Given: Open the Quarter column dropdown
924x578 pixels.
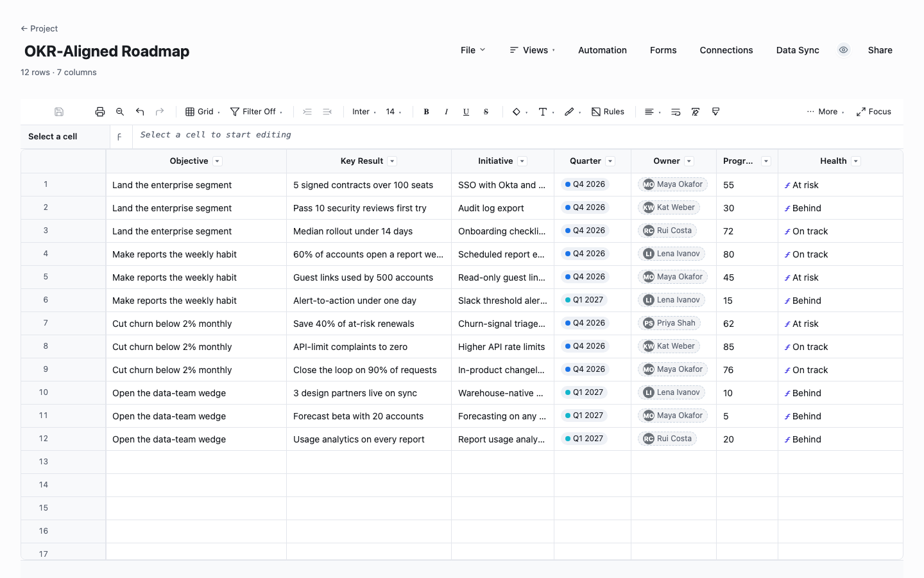Looking at the screenshot, I should pyautogui.click(x=610, y=161).
